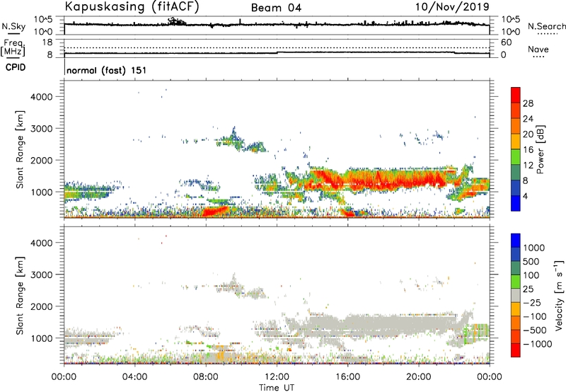Click the '16:00' time axis tick label
This screenshot has width=566, height=392.
click(347, 377)
